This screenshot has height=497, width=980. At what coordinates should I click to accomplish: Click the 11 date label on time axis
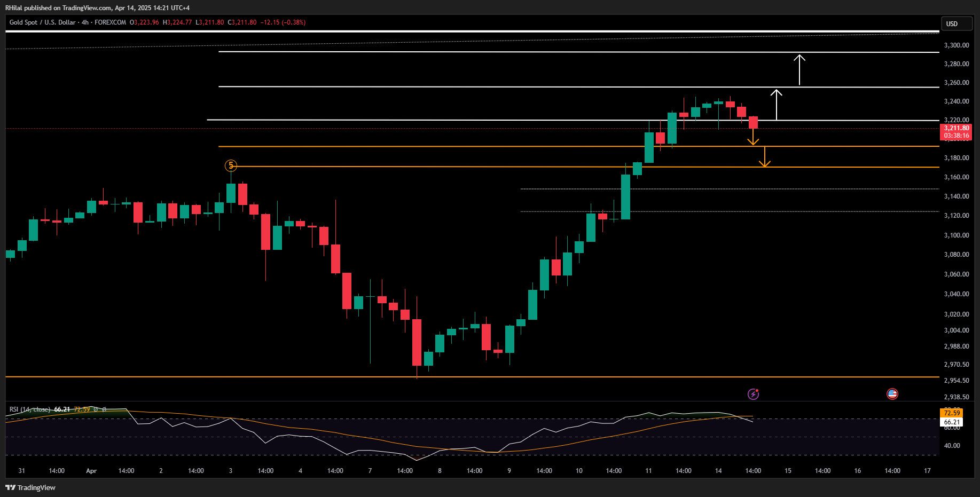click(x=648, y=471)
